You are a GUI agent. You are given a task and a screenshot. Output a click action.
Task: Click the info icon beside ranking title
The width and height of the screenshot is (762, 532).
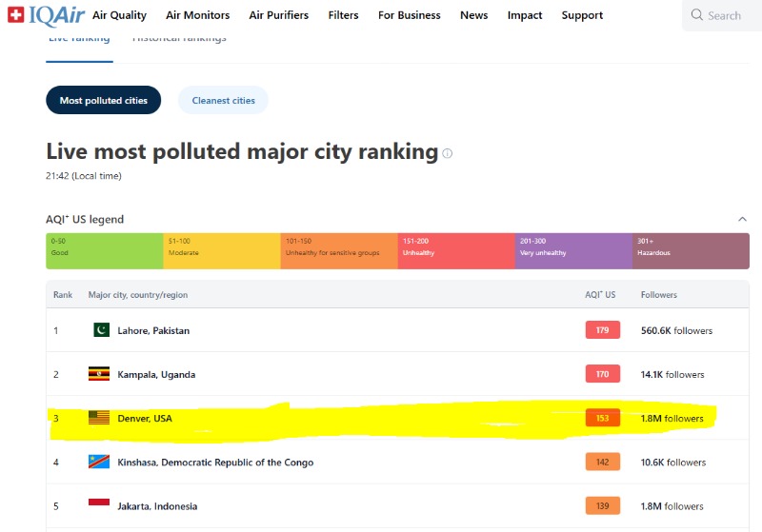(x=448, y=153)
